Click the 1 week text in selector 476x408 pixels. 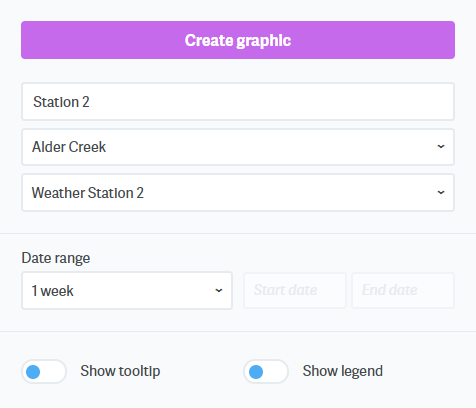(52, 291)
